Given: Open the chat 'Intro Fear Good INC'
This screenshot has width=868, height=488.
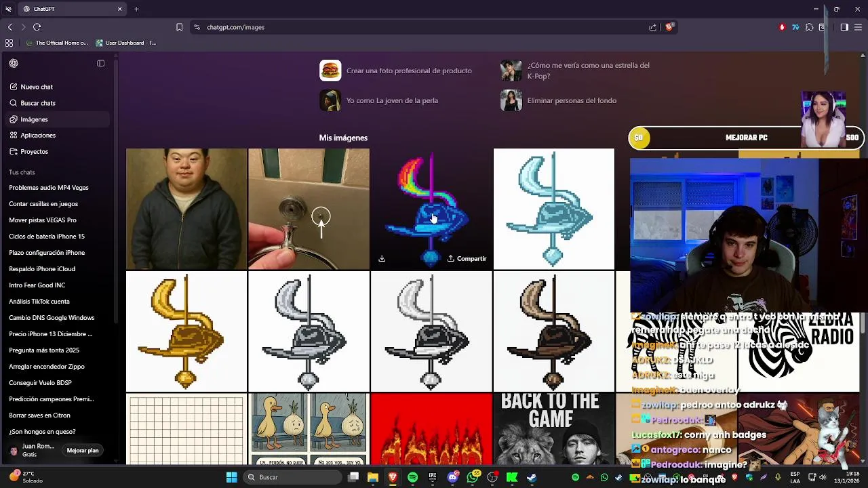Looking at the screenshot, I should click(37, 285).
